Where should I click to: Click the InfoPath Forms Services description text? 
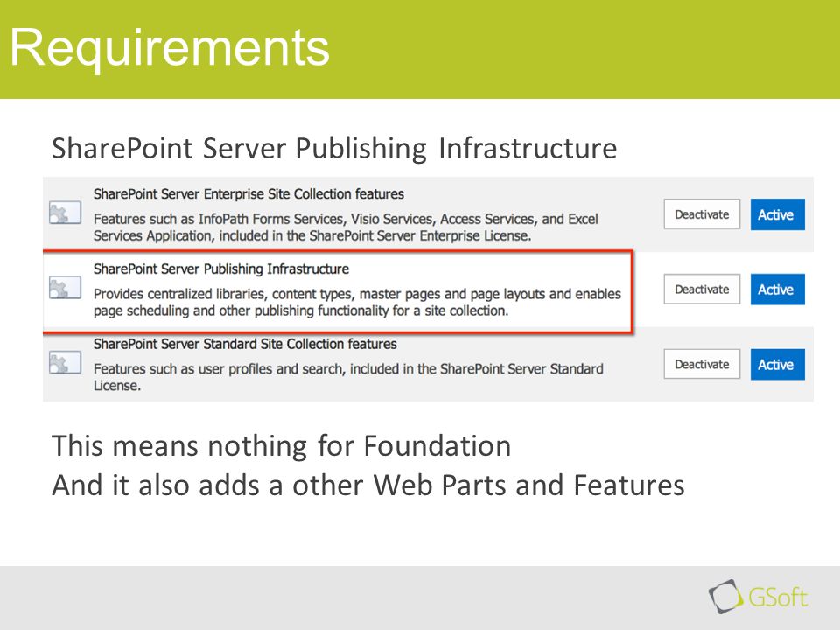coord(346,227)
